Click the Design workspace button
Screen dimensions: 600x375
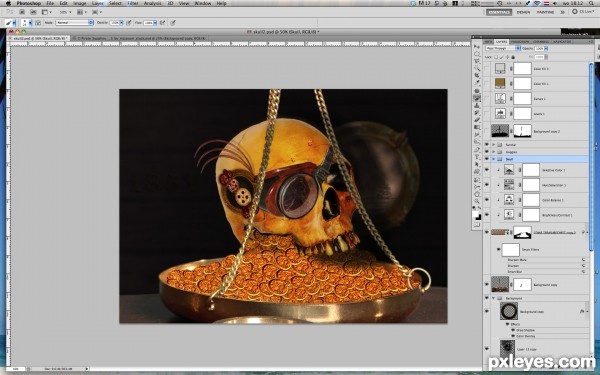click(x=523, y=12)
